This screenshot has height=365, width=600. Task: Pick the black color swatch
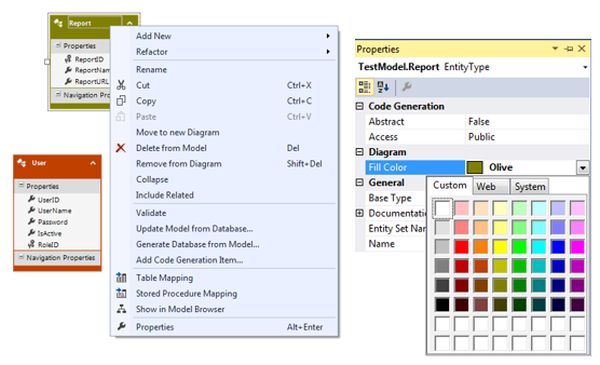442,305
